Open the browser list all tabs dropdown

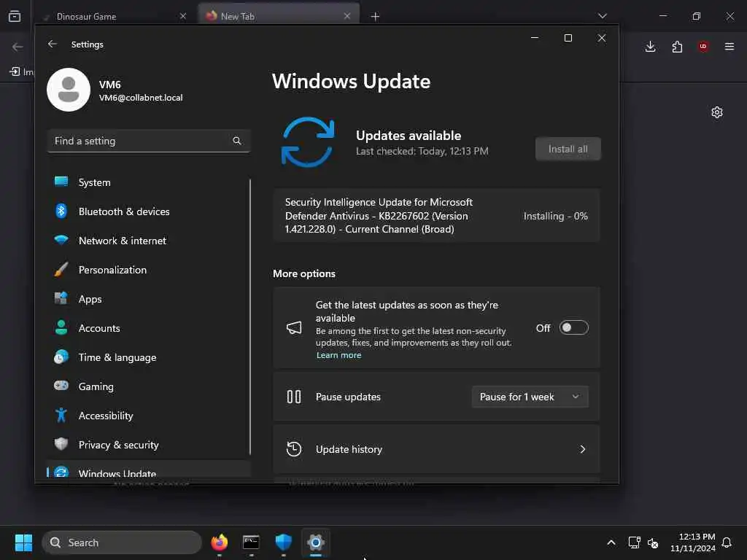(x=603, y=16)
